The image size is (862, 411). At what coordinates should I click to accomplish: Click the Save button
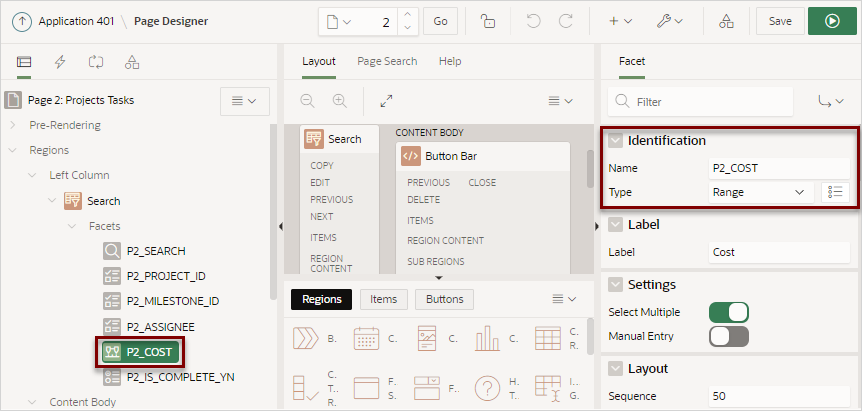pos(780,21)
